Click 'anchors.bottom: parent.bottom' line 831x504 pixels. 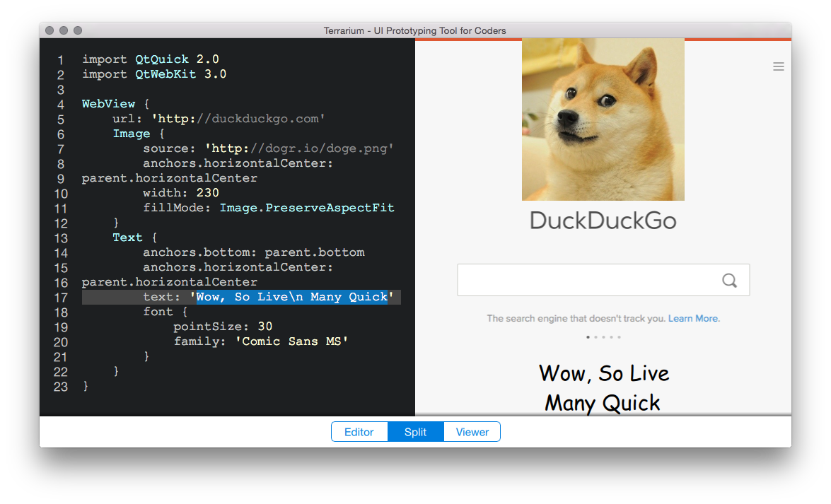tap(254, 252)
